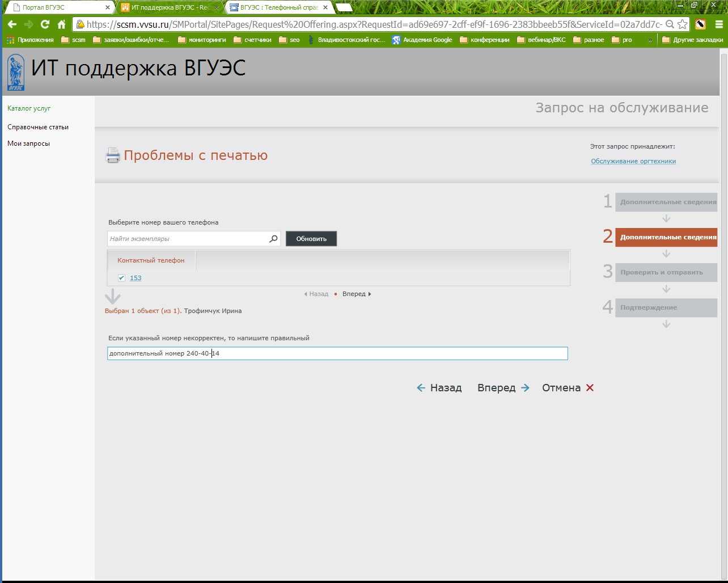Image resolution: width=728 pixels, height=583 pixels.
Task: Open the мониторинги bookmarks folder
Action: pos(202,40)
